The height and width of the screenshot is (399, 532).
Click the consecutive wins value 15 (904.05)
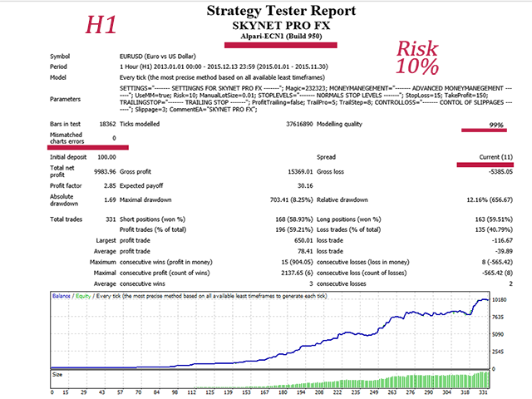(x=297, y=263)
